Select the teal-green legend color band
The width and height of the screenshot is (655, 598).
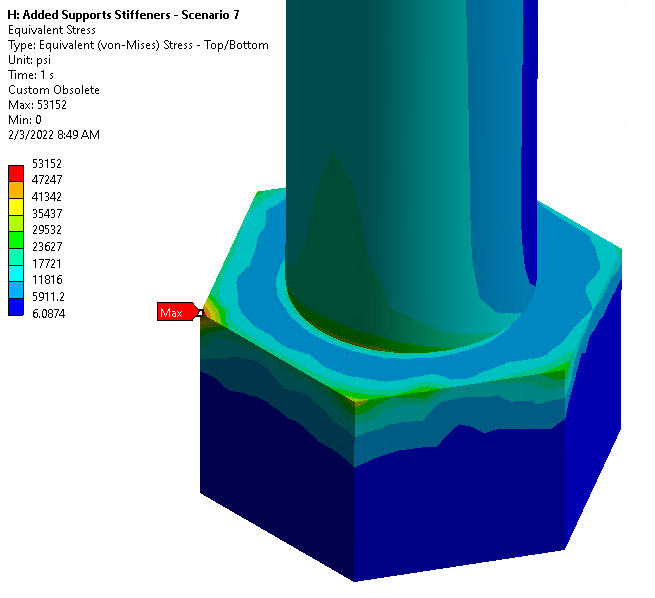(16, 257)
